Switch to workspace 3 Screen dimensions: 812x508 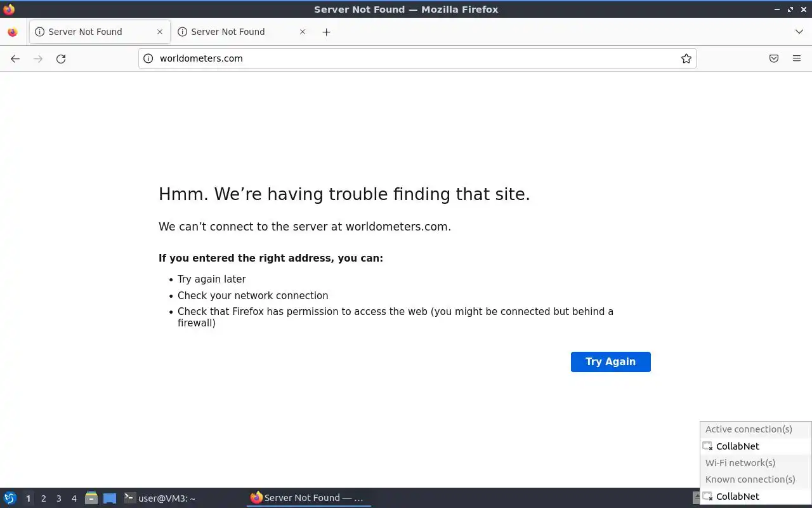[x=58, y=498]
